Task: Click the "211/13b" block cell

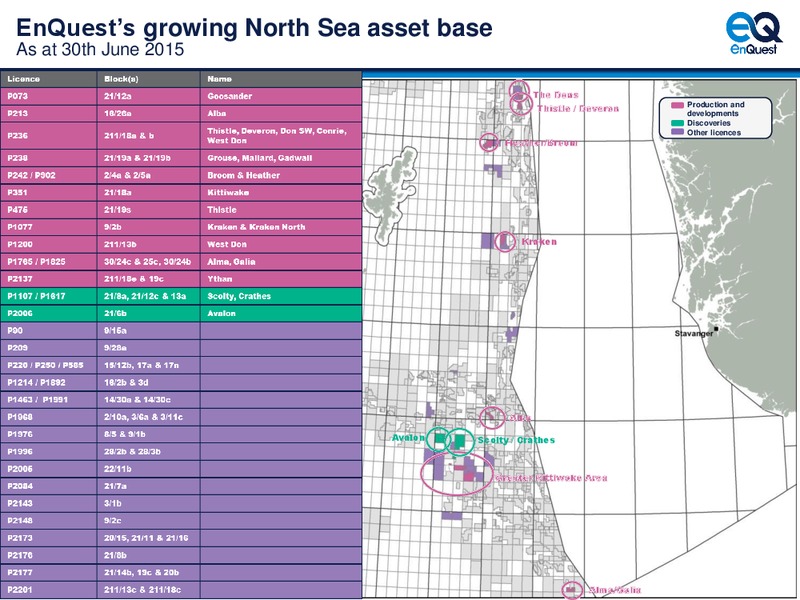Action: [x=148, y=244]
